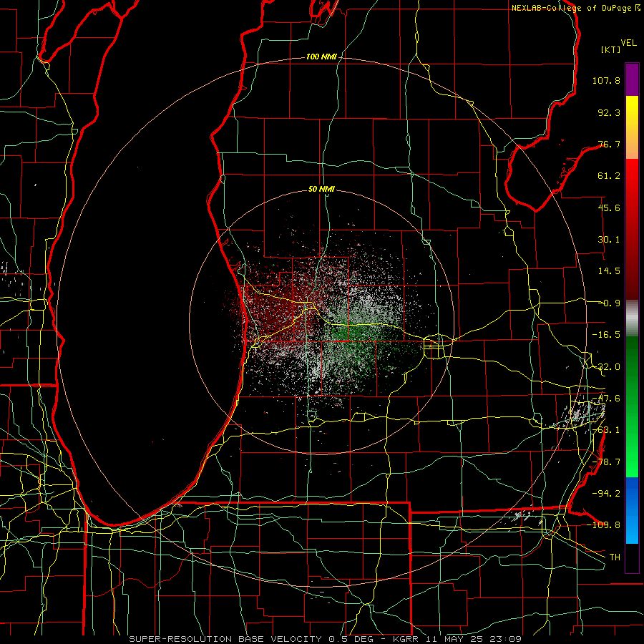The height and width of the screenshot is (644, 644).
Task: Click the "100 NMI" range ring label
Action: (x=321, y=57)
